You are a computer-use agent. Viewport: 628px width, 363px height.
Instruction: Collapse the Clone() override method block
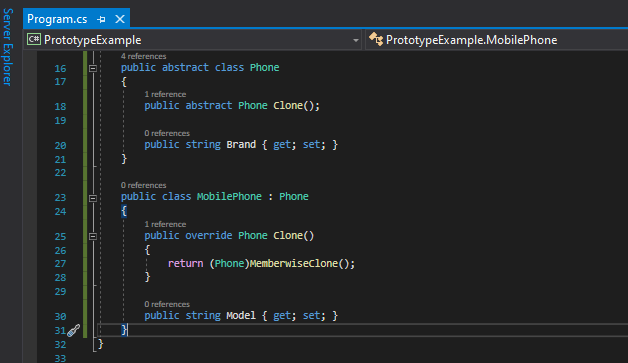93,236
